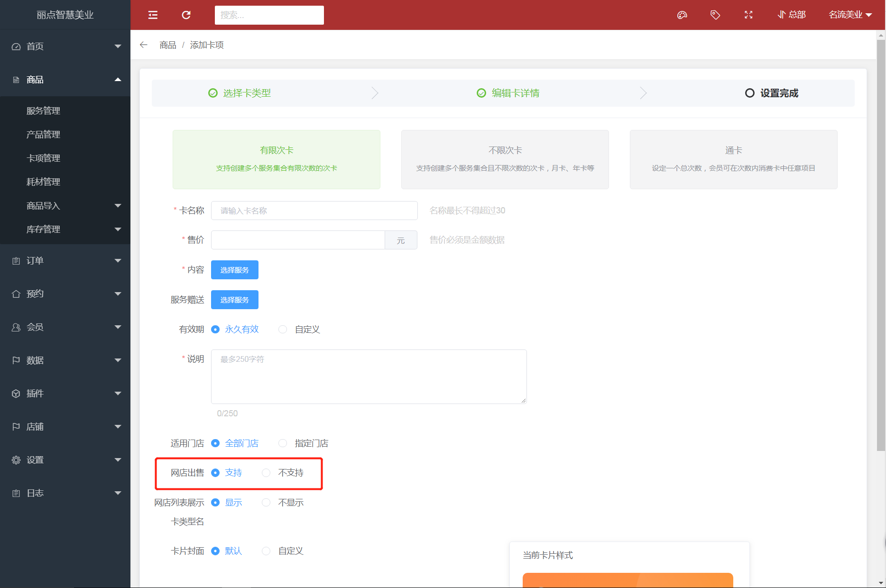This screenshot has width=886, height=588.
Task: Select 自定义 card cover radio
Action: (266, 551)
